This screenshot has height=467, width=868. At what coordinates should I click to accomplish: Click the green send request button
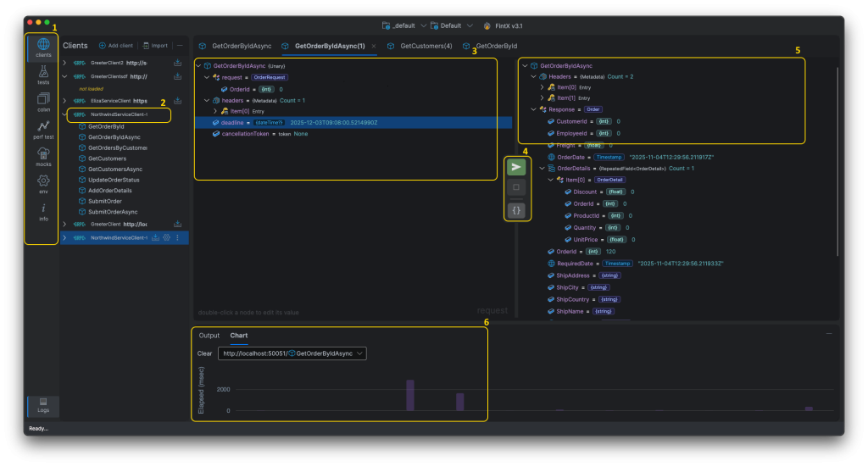point(516,167)
